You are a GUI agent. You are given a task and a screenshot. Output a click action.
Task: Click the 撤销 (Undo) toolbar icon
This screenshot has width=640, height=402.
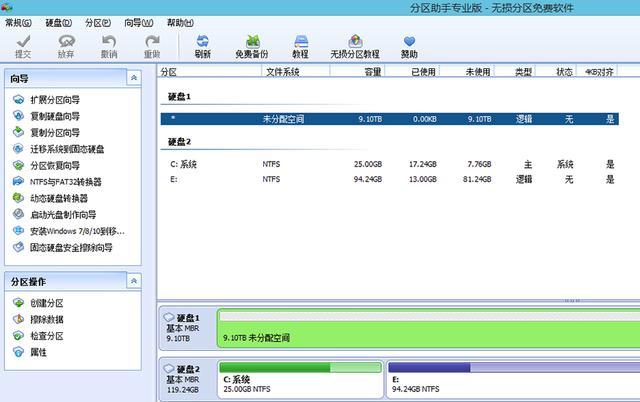pos(109,44)
